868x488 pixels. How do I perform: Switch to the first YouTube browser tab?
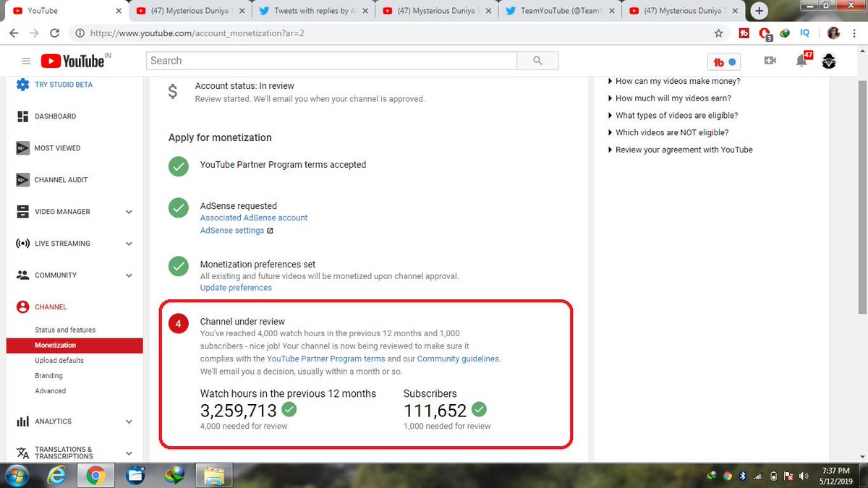[65, 11]
